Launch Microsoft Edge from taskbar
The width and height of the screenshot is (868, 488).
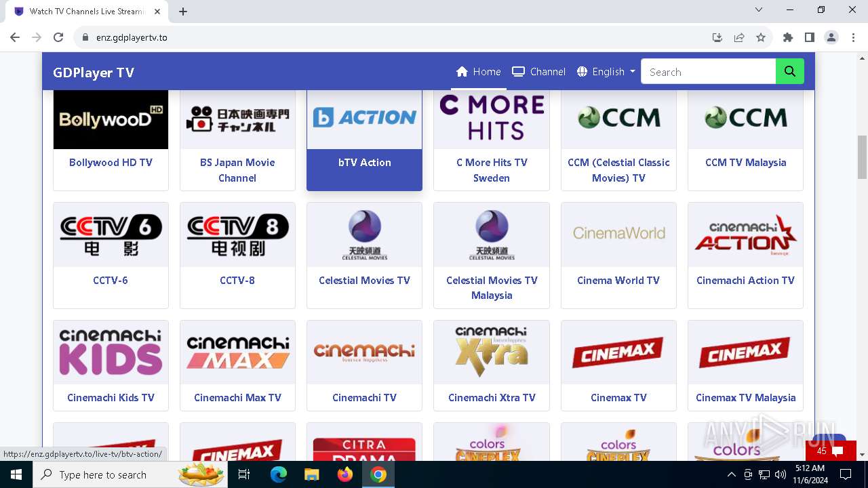[x=279, y=474]
